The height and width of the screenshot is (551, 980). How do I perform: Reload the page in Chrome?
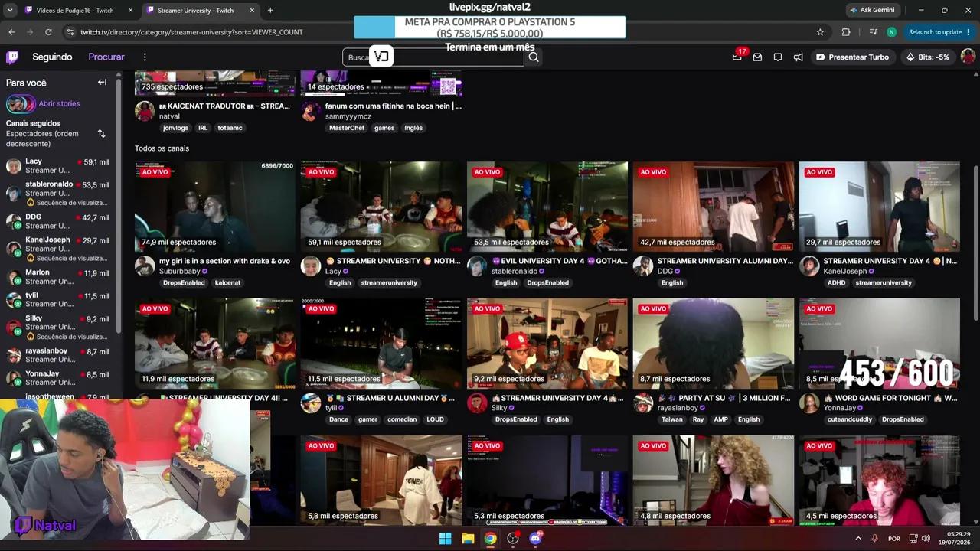[x=48, y=32]
